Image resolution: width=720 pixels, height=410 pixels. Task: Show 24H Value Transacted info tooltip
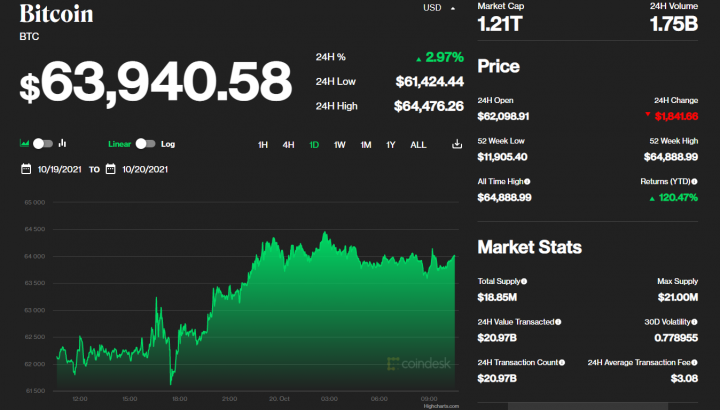(x=558, y=321)
